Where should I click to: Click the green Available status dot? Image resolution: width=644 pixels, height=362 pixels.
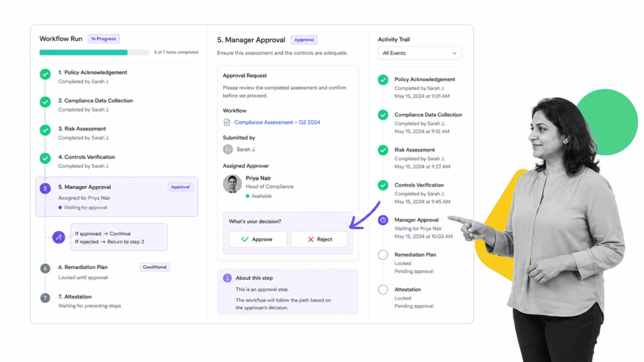247,196
